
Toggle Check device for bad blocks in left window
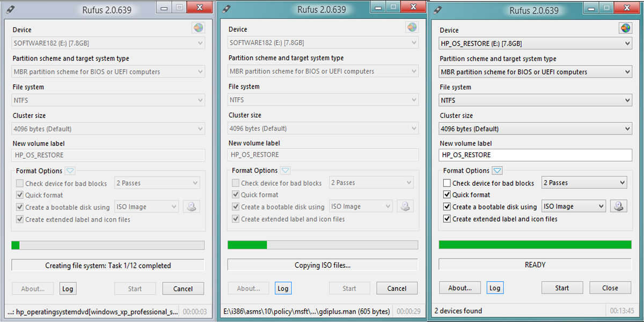[x=20, y=184]
